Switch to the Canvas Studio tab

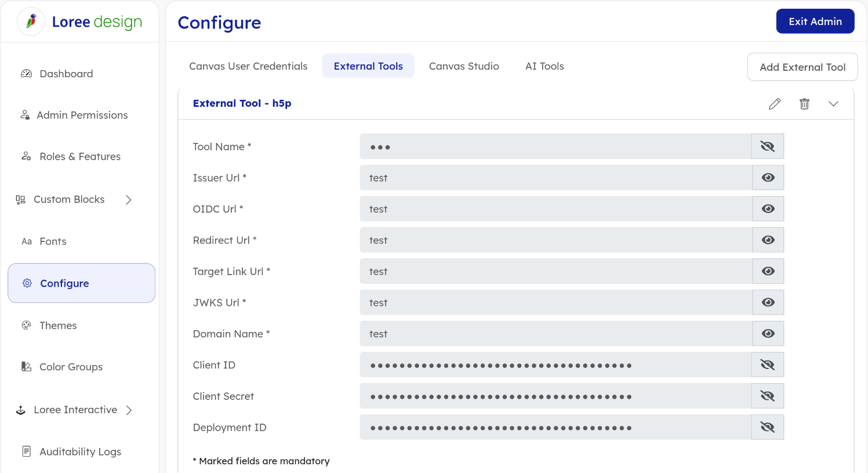464,66
